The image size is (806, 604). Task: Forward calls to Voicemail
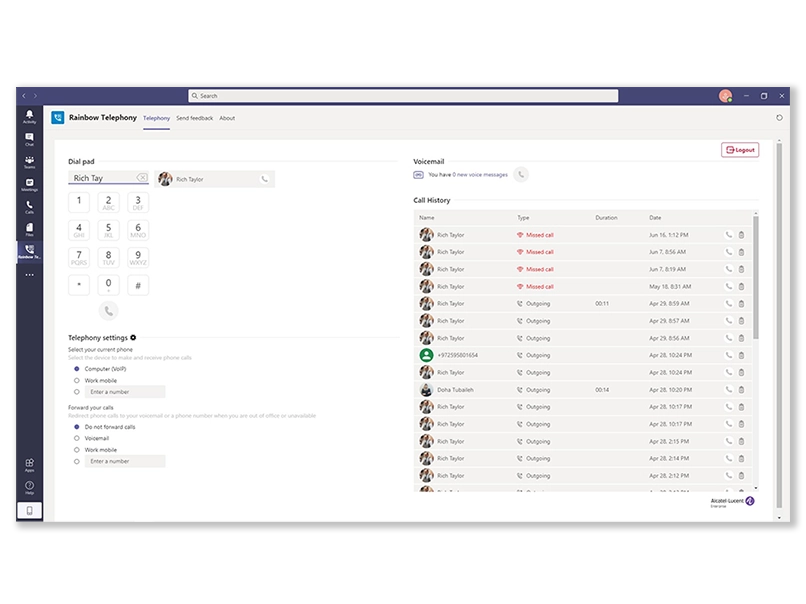77,438
